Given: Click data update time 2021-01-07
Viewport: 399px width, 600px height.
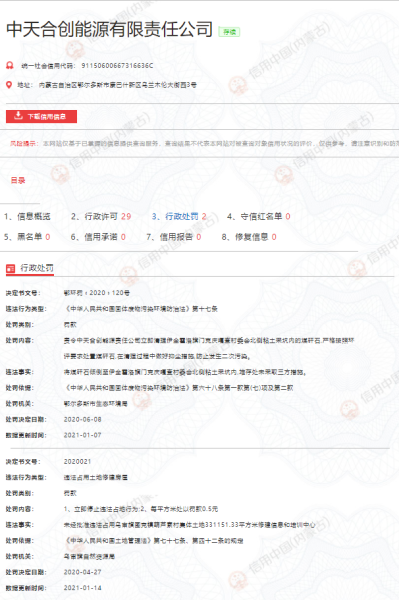Looking at the screenshot, I should tap(83, 435).
